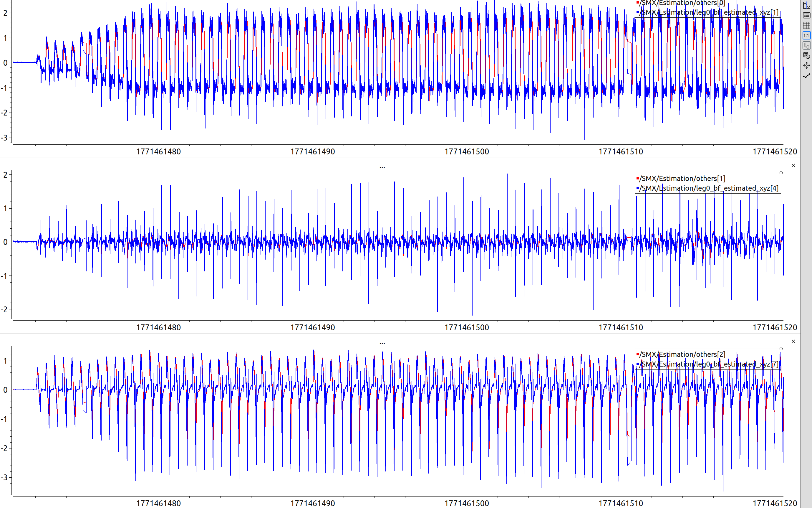Click the plot tracker curve icon

[806, 5]
